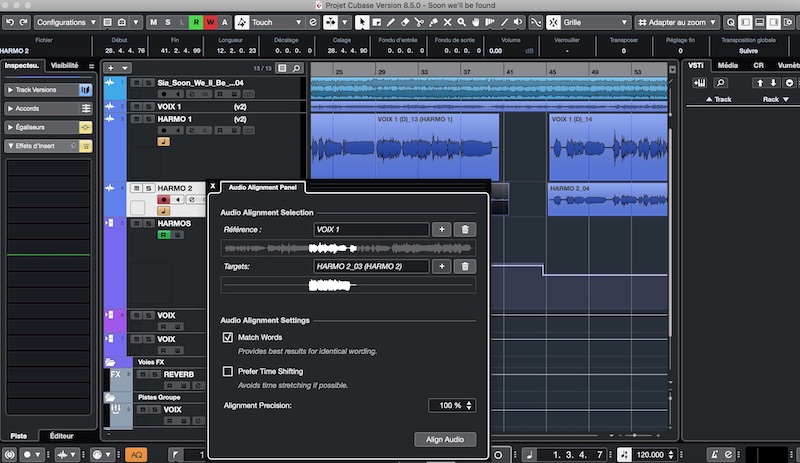Select the Glue tool
800x463 pixels.
[x=433, y=22]
